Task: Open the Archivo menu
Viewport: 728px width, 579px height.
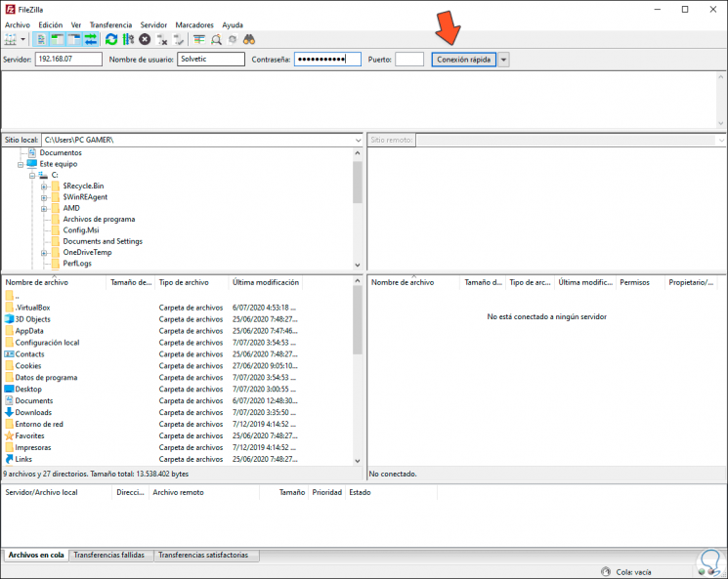Action: click(x=18, y=25)
